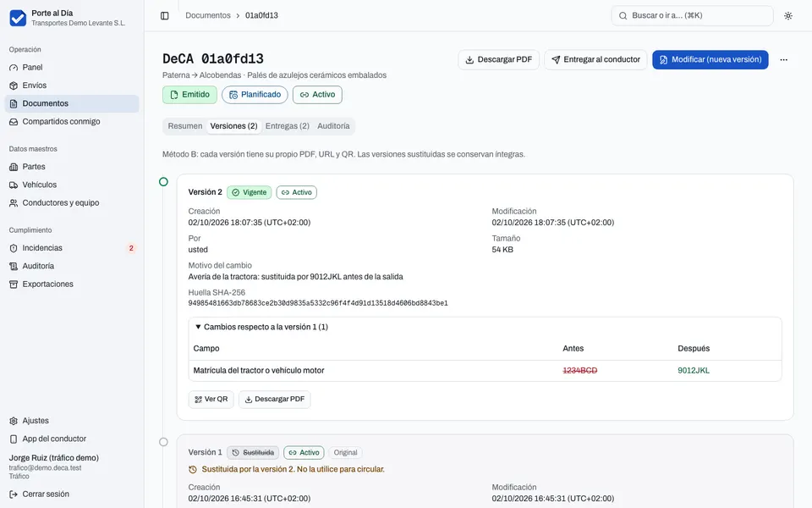
Task: Focus the Buscar o ir a search field
Action: tap(692, 15)
